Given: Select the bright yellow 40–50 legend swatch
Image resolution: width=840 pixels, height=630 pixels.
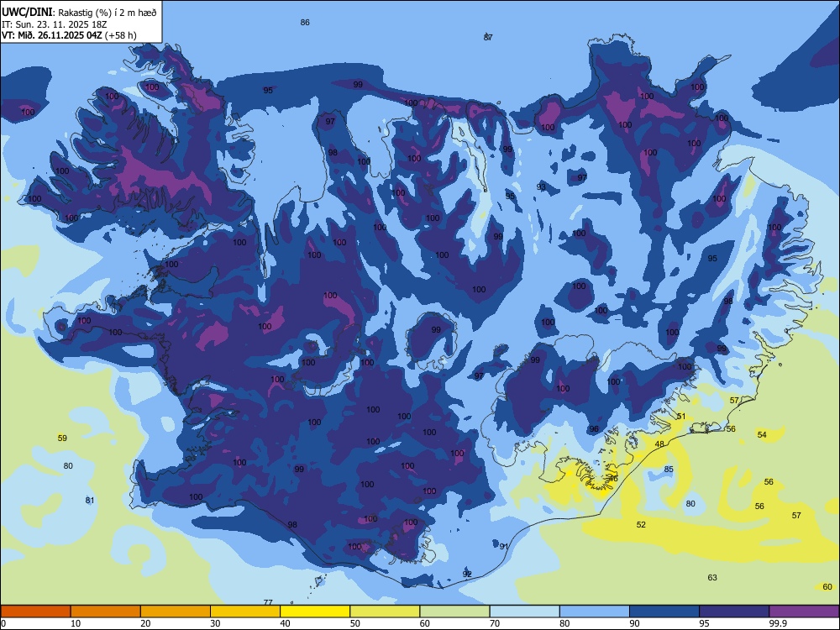Looking at the screenshot, I should (x=315, y=612).
